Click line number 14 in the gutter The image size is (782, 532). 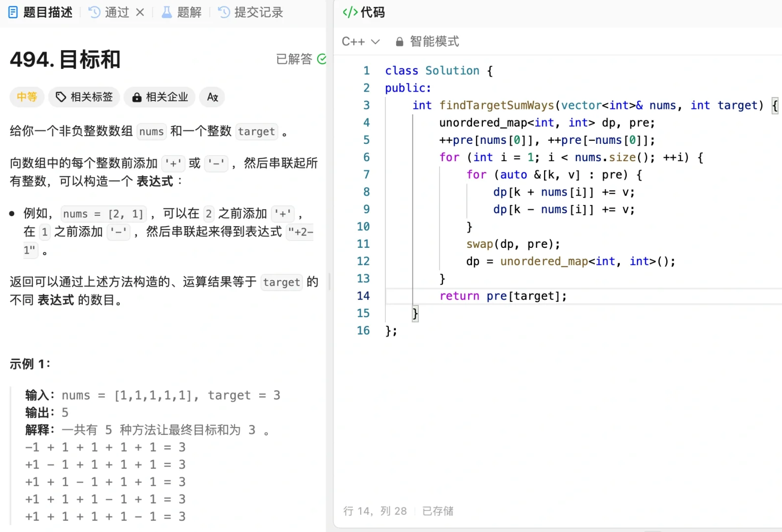[363, 296]
